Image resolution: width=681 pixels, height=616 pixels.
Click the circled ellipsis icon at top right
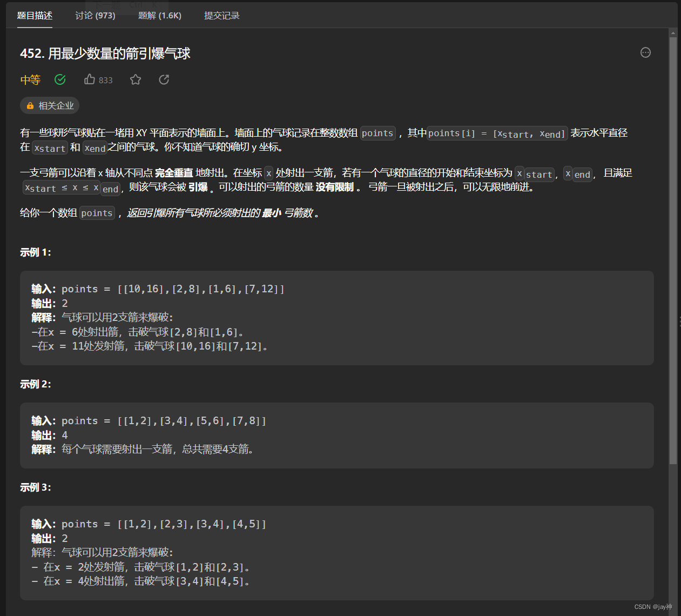coord(645,52)
